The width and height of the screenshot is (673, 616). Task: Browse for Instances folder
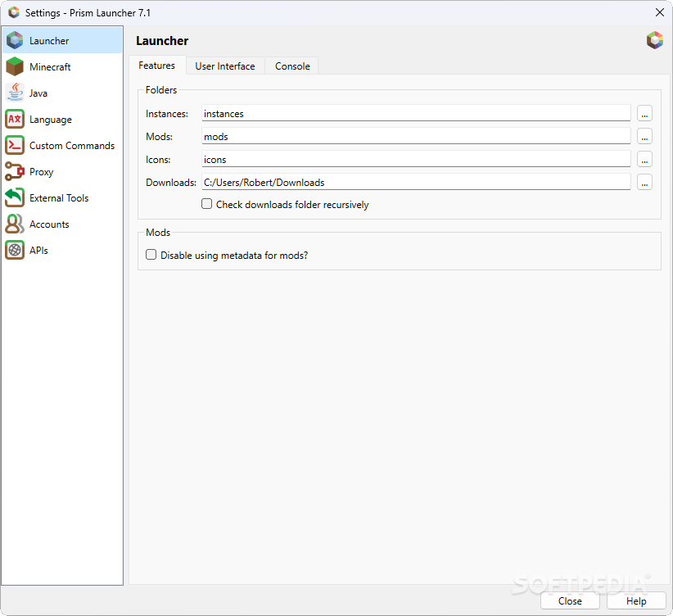click(x=644, y=113)
